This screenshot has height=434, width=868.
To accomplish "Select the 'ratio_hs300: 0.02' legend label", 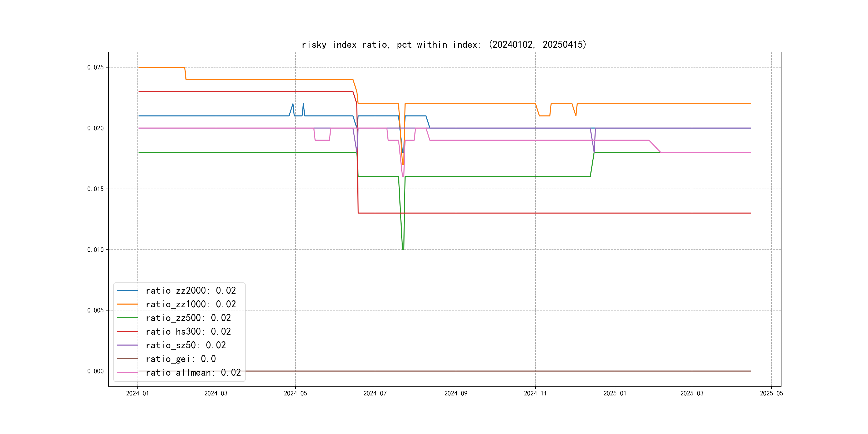I will (x=188, y=332).
